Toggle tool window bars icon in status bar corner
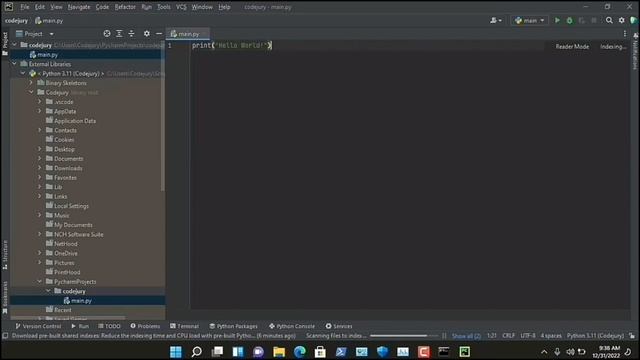640x360 pixels. pyautogui.click(x=5, y=336)
